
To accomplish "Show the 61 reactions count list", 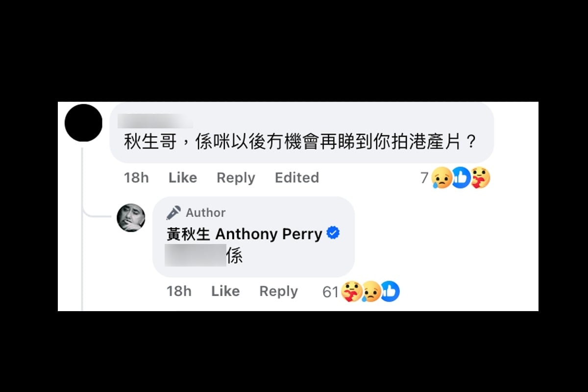I will (331, 292).
